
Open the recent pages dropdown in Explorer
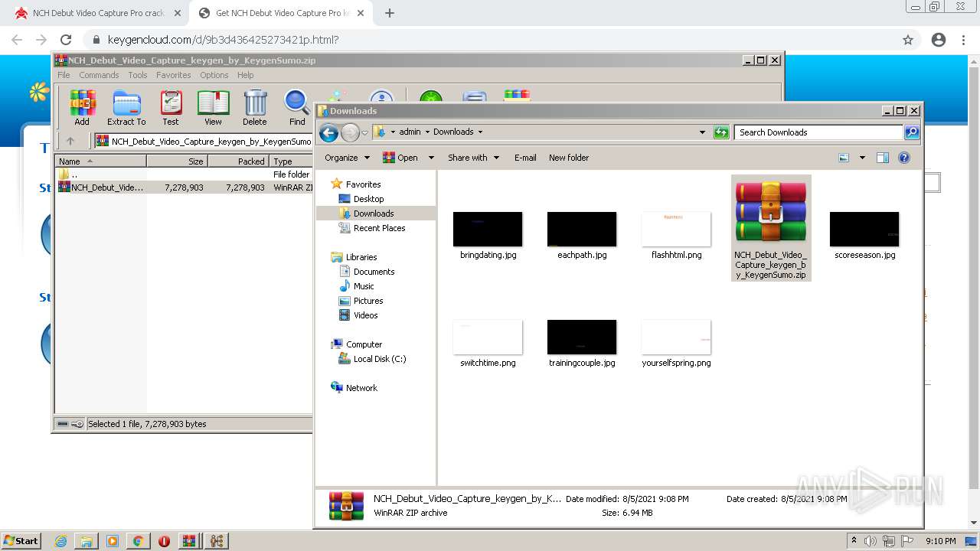tap(365, 132)
